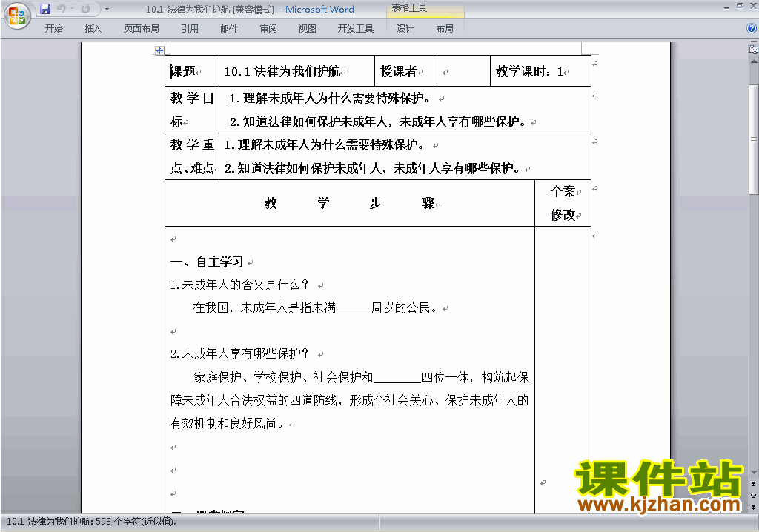Screen dimensions: 759x532
Task: Click the cell 10.1 法律为我们护航
Action: click(x=296, y=71)
